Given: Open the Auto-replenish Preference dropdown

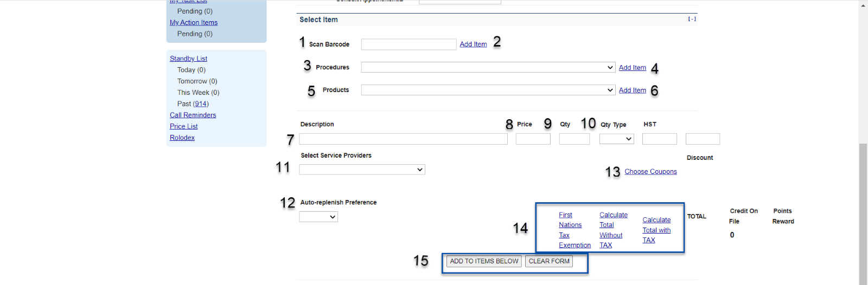Looking at the screenshot, I should [318, 217].
